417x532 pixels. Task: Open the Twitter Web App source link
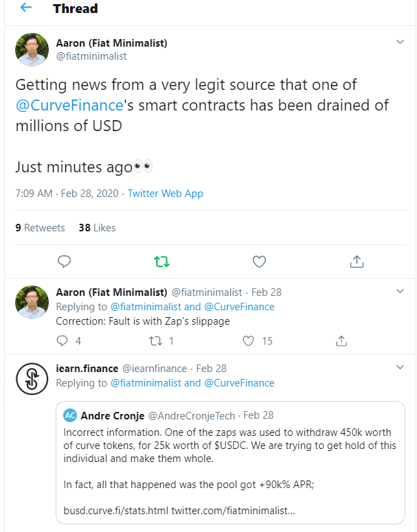click(x=166, y=194)
